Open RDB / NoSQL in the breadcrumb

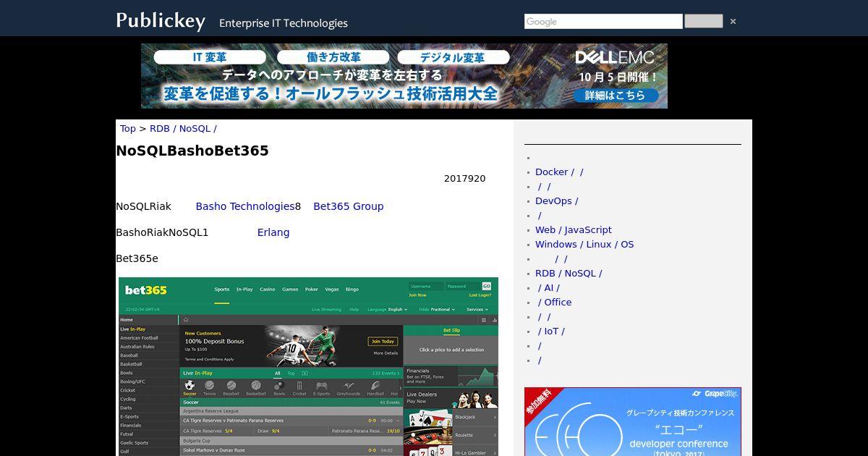click(183, 129)
